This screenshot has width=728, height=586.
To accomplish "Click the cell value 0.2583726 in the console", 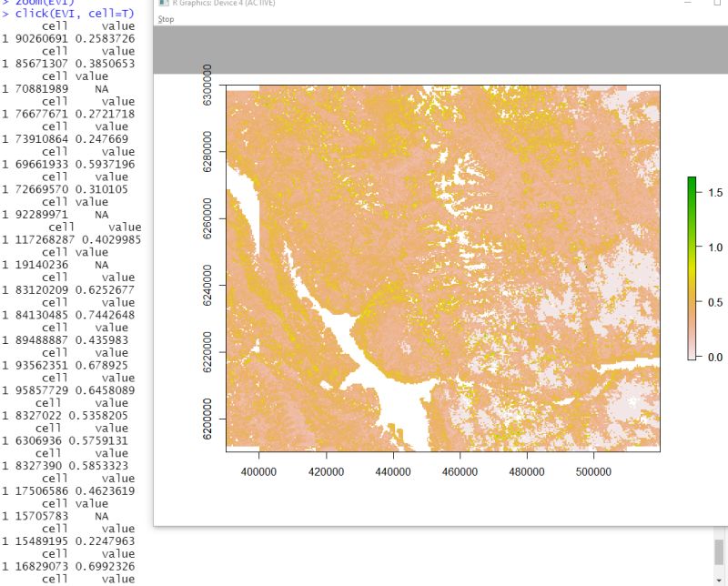I will point(106,38).
